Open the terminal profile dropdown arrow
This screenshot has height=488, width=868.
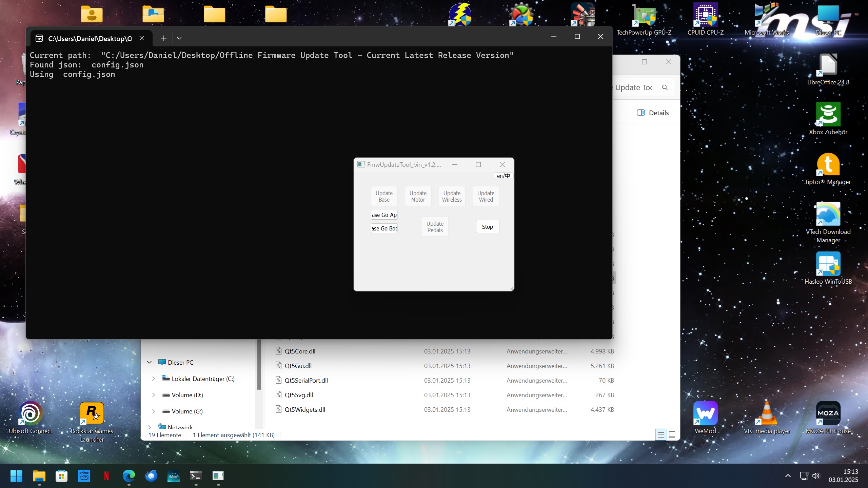[179, 38]
